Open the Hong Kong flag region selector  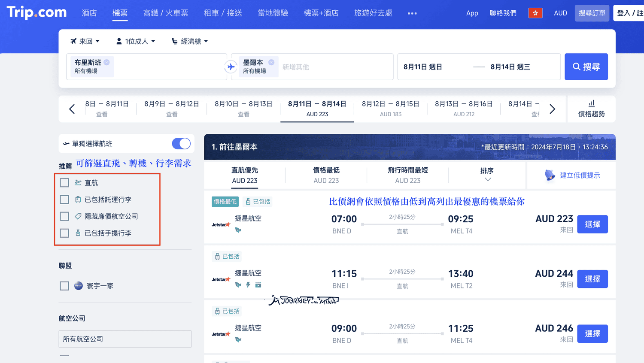535,13
